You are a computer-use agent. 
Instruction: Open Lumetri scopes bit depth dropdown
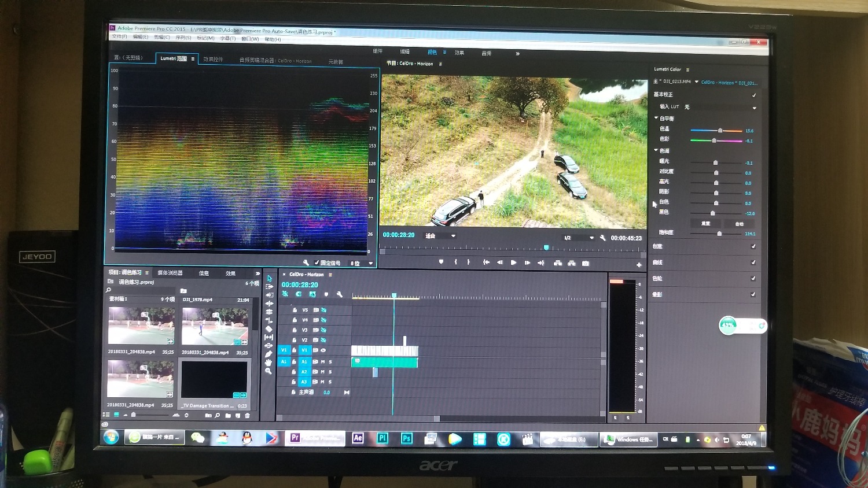click(361, 263)
